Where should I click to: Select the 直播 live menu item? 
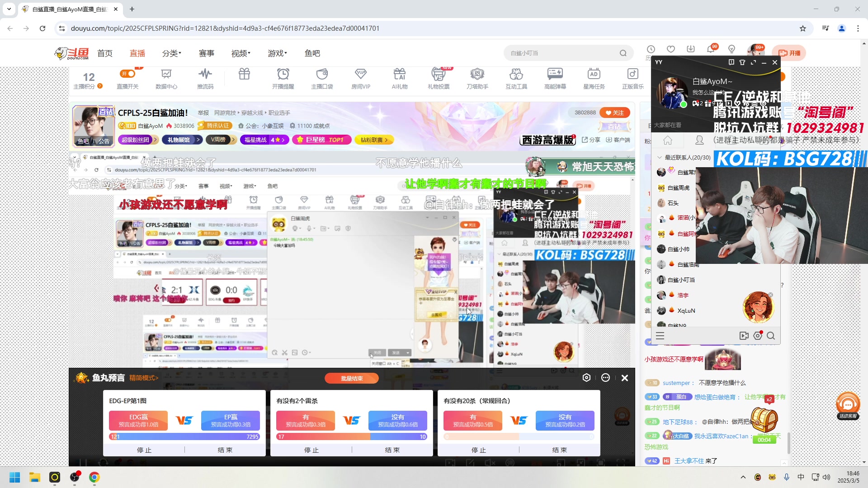[x=137, y=53]
